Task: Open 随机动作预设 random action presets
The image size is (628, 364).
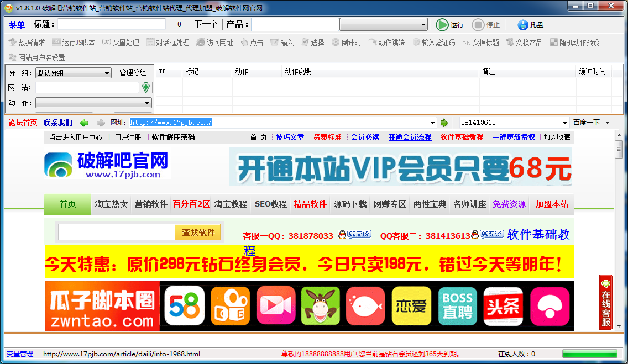Action: coord(575,43)
